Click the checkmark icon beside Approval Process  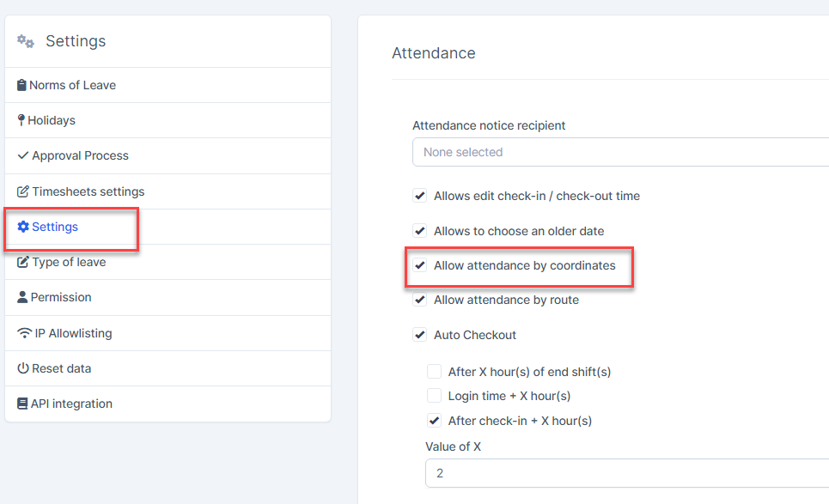23,155
